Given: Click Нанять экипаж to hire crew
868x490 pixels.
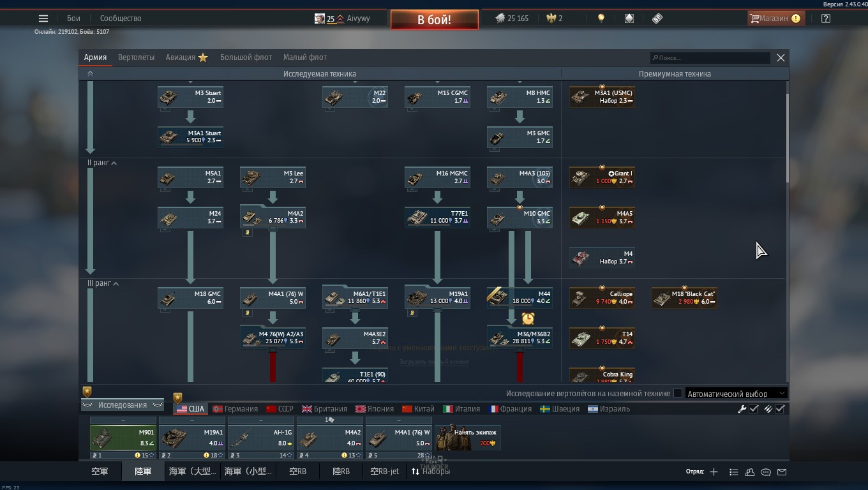Looking at the screenshot, I should click(x=468, y=438).
